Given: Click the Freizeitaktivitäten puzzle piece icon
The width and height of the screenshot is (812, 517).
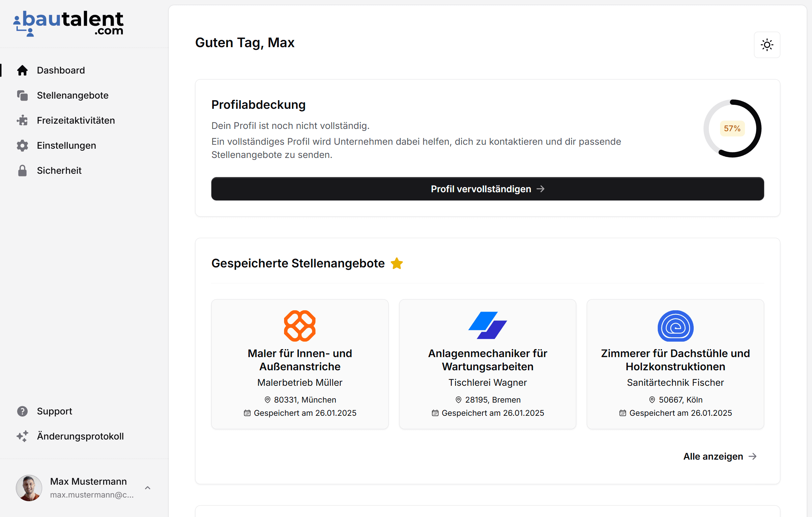Looking at the screenshot, I should click(x=22, y=120).
